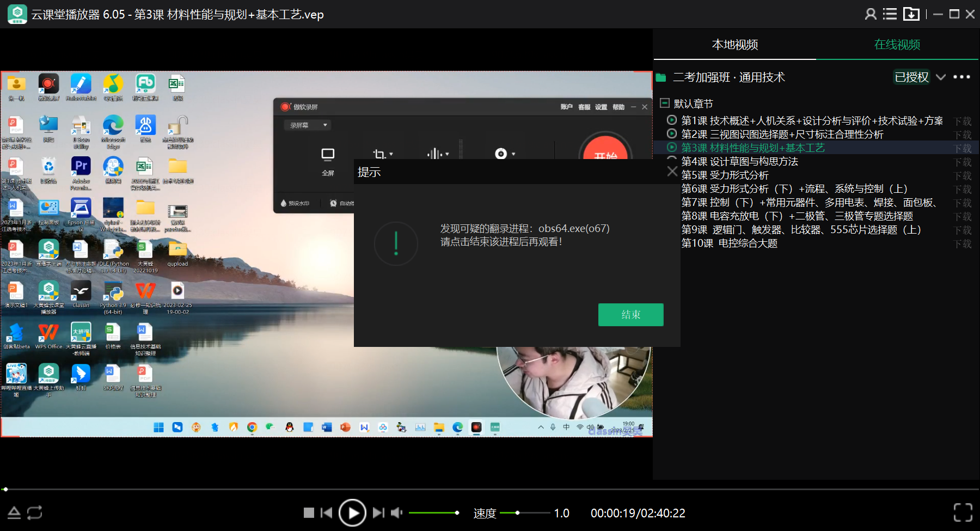Open the user account icon in title bar
980x531 pixels.
tap(871, 14)
